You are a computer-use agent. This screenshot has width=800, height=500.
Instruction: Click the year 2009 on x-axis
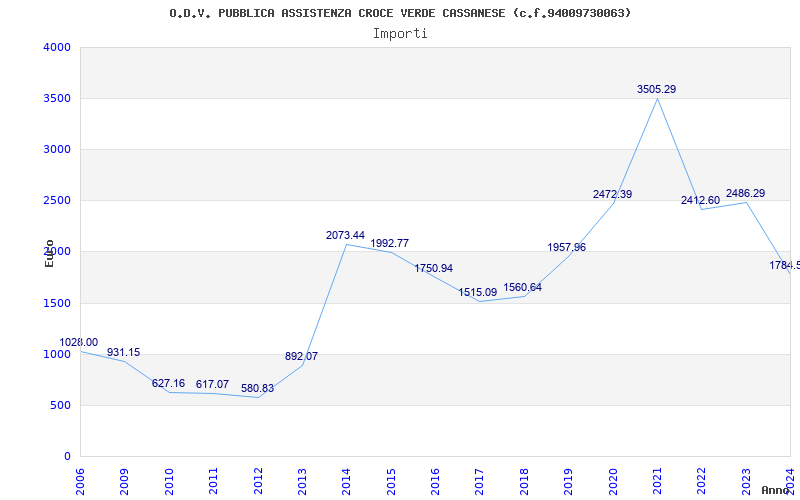tap(124, 481)
